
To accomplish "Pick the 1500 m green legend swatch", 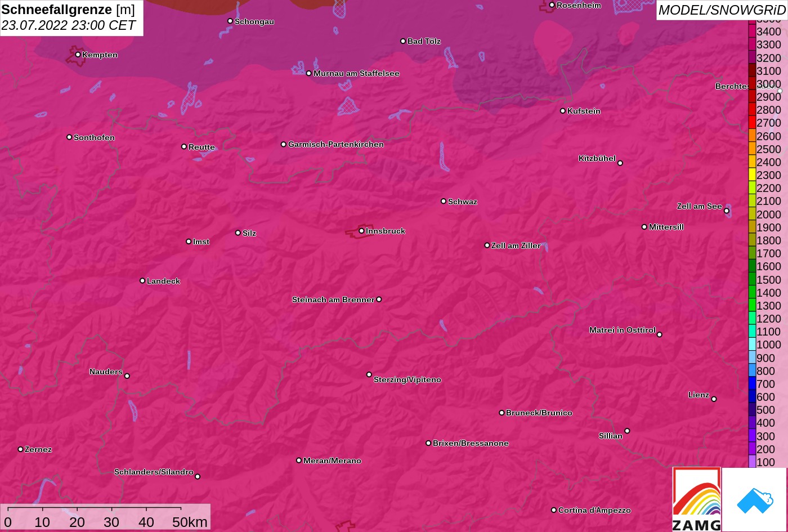I will [x=752, y=280].
